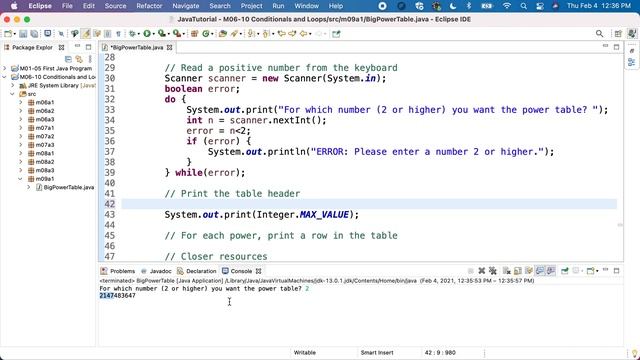Click the New Java Class icon

[206, 34]
